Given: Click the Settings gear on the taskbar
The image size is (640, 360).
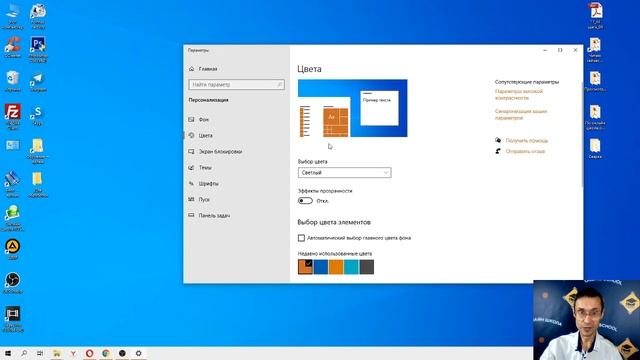Looking at the screenshot, I should coord(138,353).
